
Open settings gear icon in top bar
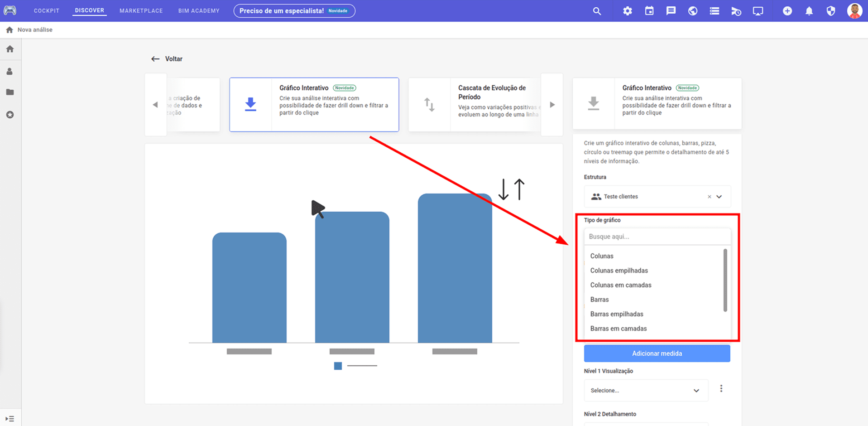click(627, 11)
